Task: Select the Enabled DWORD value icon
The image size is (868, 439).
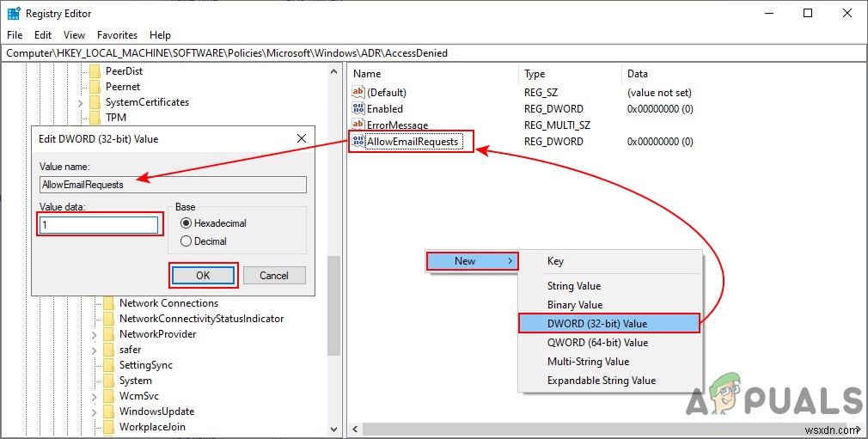Action: 358,108
